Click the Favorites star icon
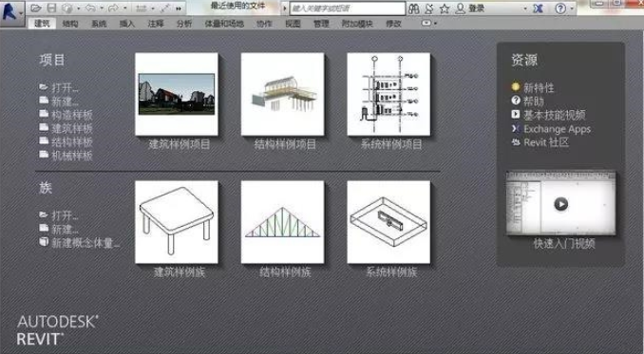 (444, 9)
